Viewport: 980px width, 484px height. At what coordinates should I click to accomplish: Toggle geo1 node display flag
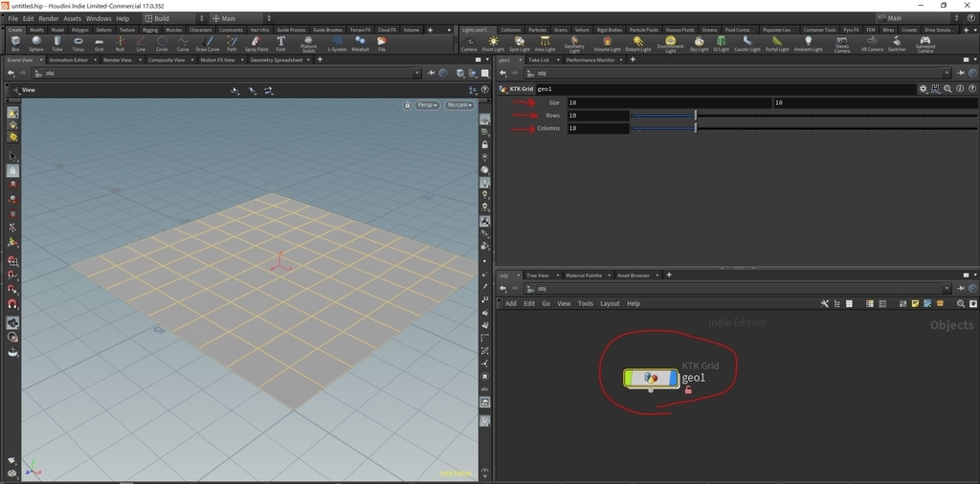[x=673, y=378]
